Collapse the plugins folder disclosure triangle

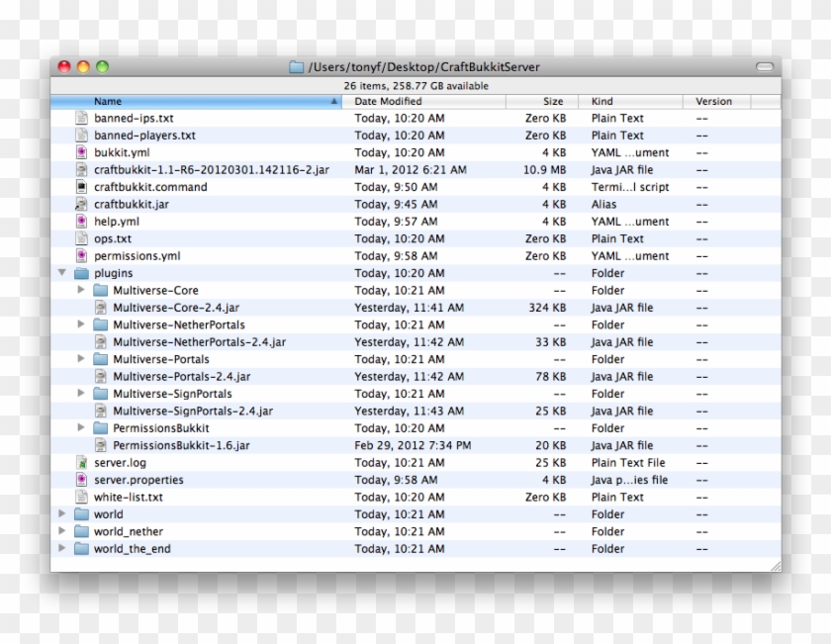point(62,273)
